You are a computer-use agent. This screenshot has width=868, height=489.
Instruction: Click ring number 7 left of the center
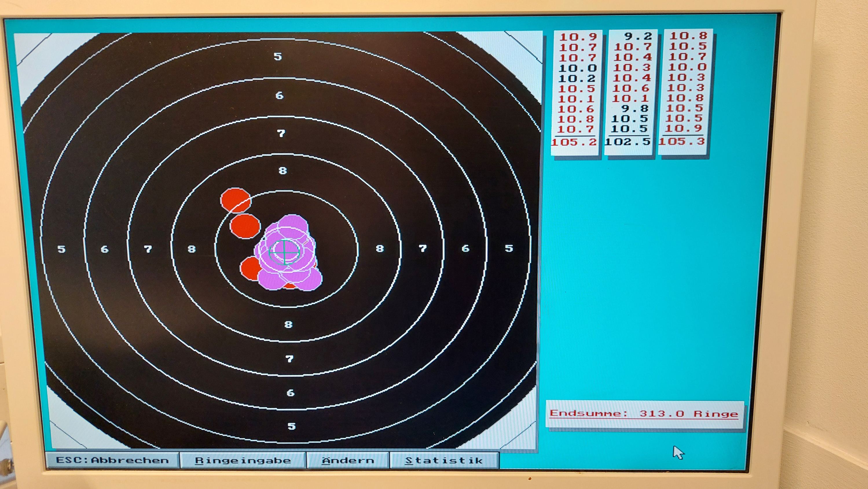pos(148,249)
